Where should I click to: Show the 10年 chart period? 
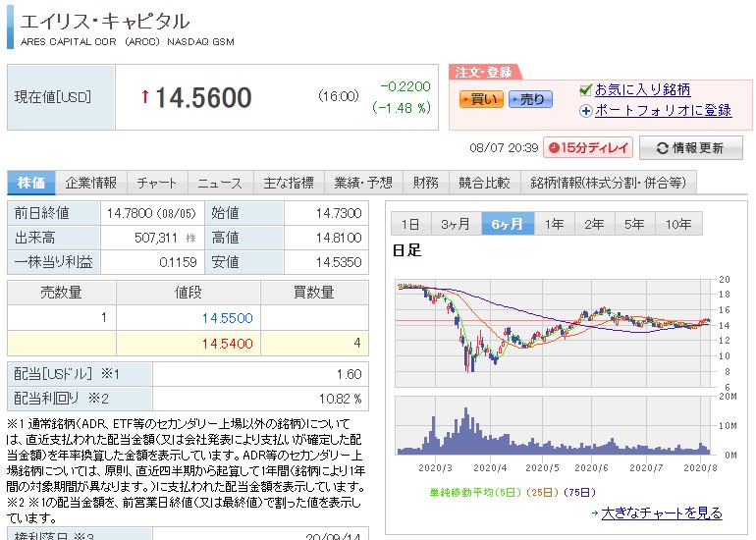pyautogui.click(x=678, y=224)
